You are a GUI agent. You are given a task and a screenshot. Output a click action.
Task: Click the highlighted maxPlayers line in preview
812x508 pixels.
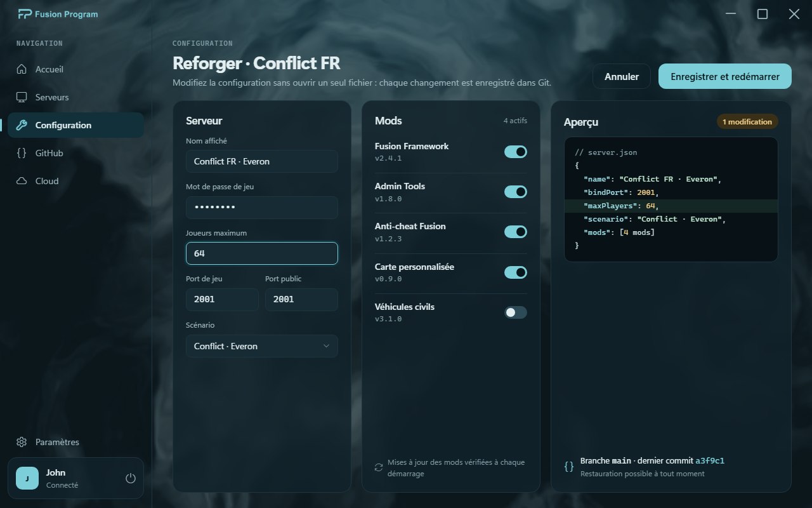click(671, 206)
